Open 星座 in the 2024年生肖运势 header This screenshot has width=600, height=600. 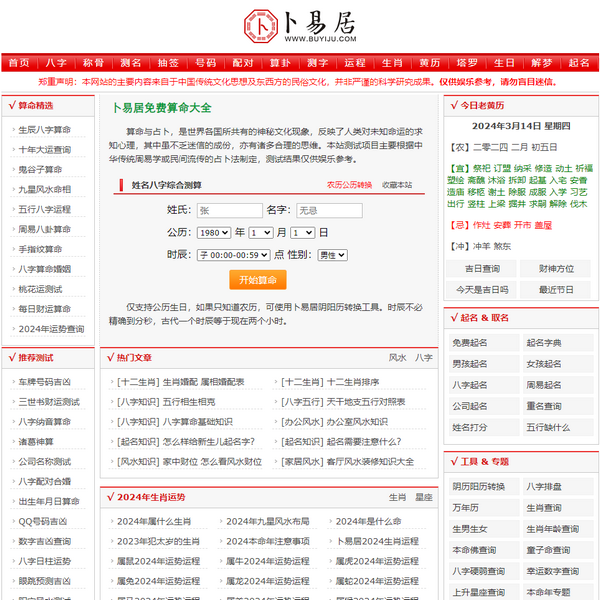tap(424, 497)
